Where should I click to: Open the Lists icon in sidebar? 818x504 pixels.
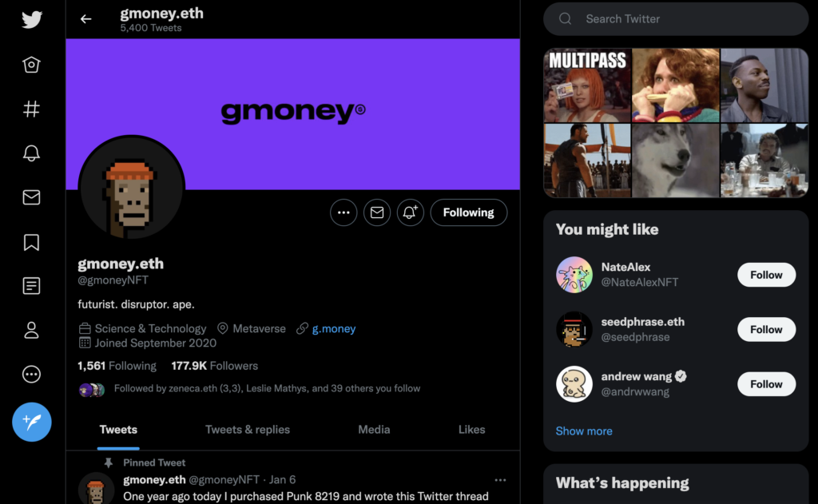[x=31, y=286]
